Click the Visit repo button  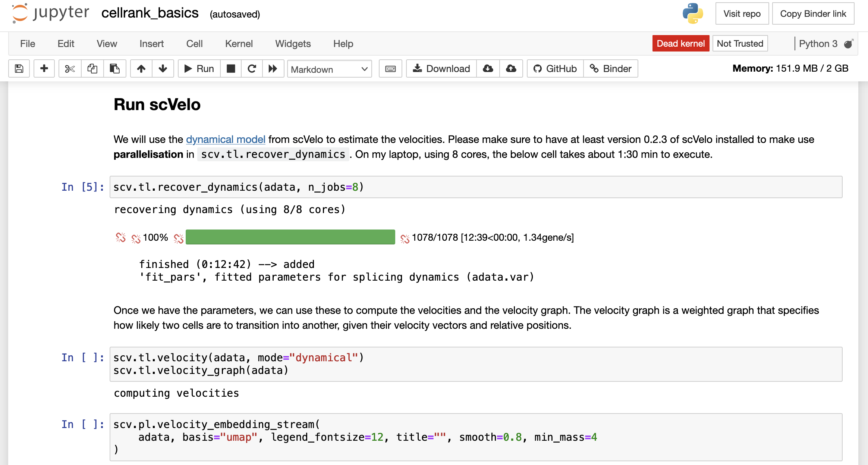[742, 13]
